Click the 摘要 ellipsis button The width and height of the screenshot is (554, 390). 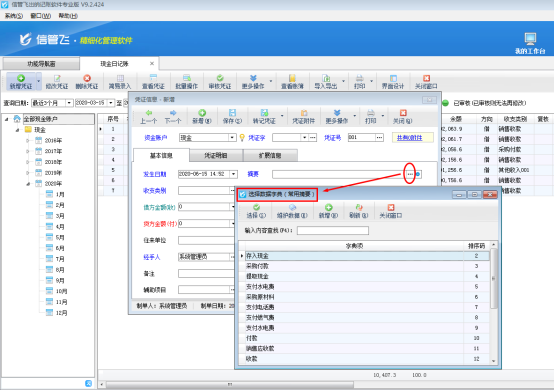click(409, 174)
